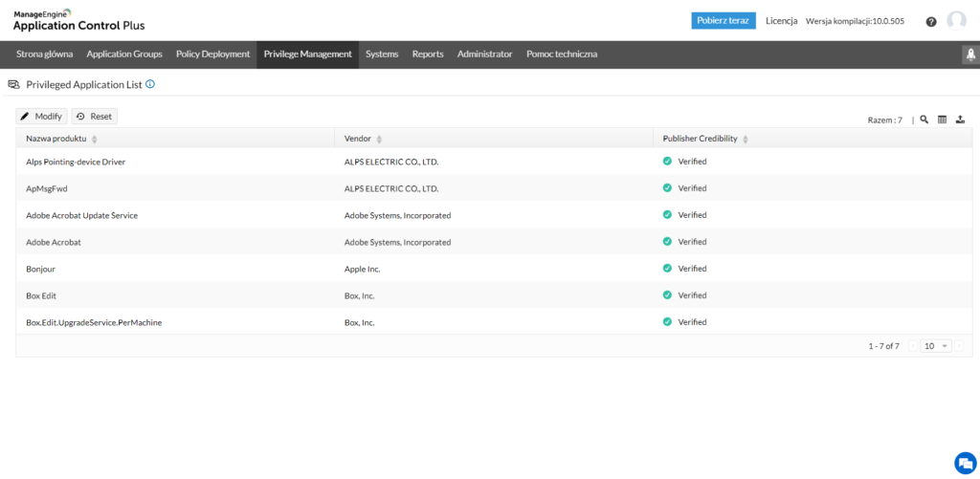This screenshot has width=980, height=479.
Task: Click the export icon above table
Action: [960, 120]
